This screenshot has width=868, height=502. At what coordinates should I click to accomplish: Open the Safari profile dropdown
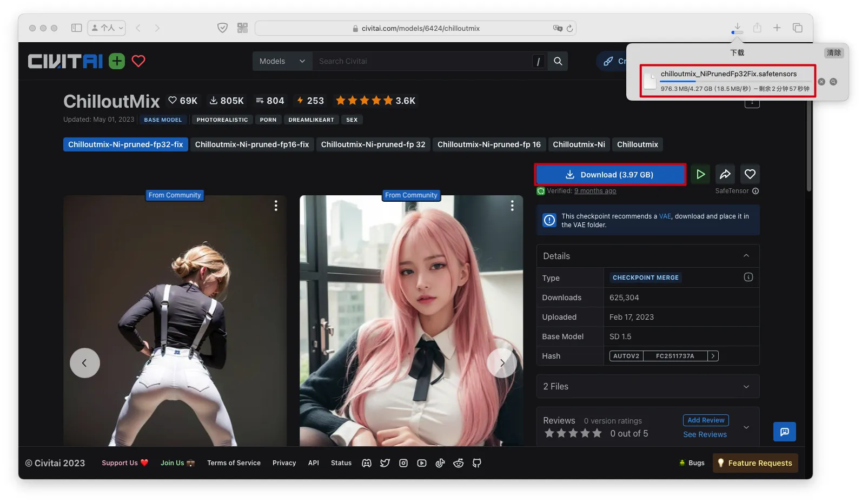(x=107, y=28)
